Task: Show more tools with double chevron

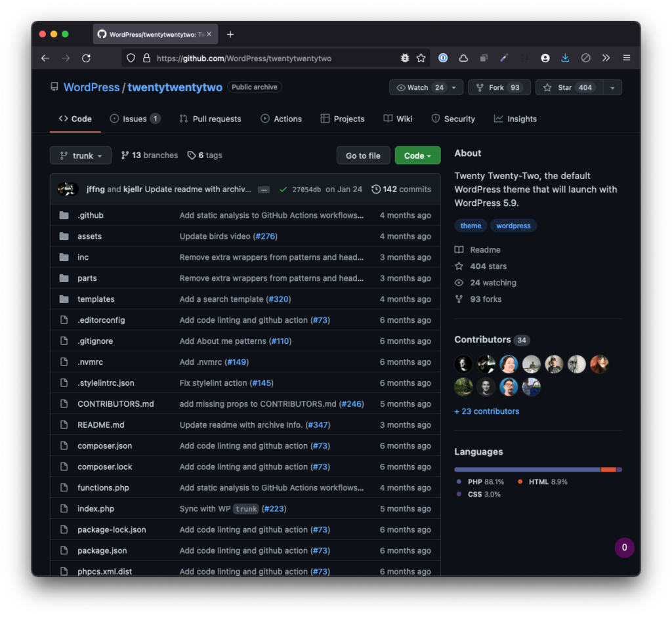Action: [606, 58]
